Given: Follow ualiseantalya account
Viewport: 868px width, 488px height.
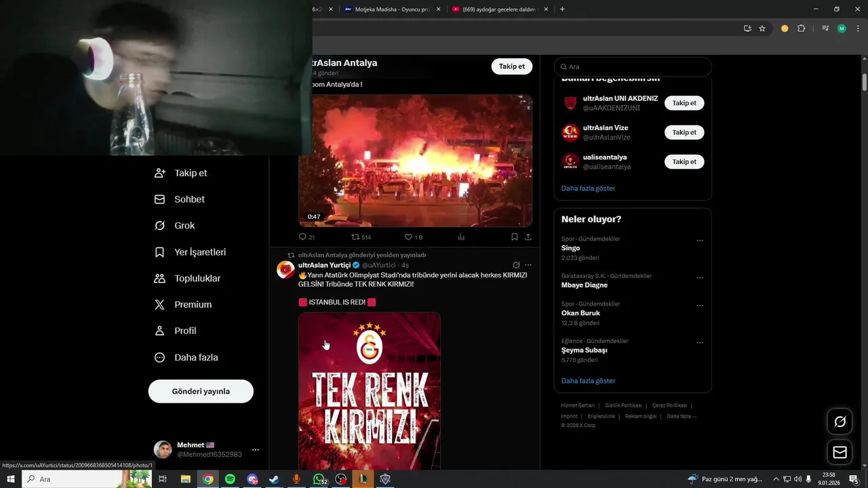Looking at the screenshot, I should tap(684, 161).
